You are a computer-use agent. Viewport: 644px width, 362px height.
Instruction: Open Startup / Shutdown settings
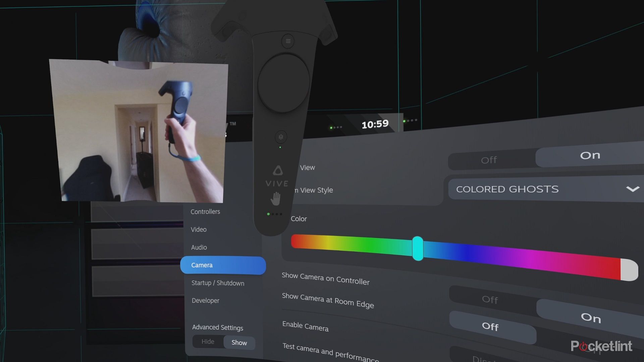coord(218,283)
